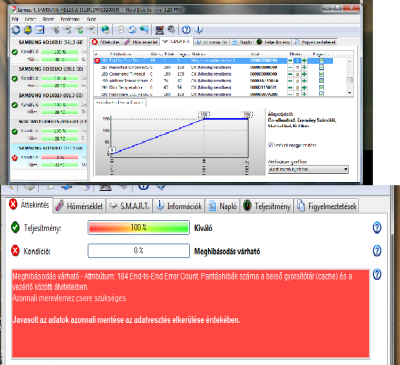Click red X icon on selected End-to-End row

97,61
